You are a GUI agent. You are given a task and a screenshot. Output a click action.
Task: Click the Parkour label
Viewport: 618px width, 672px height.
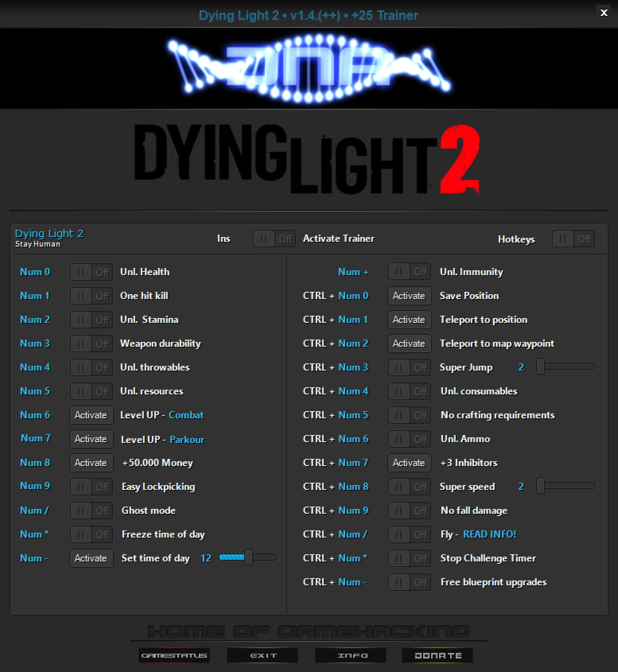(187, 439)
